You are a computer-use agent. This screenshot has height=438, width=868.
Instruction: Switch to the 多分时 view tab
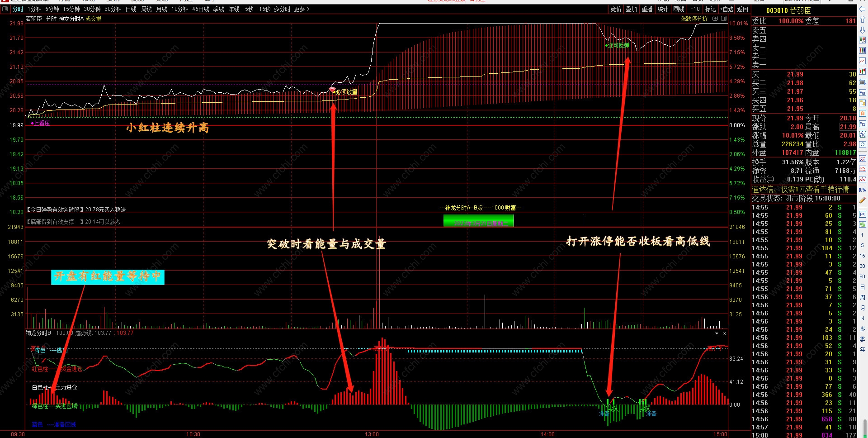coord(282,9)
